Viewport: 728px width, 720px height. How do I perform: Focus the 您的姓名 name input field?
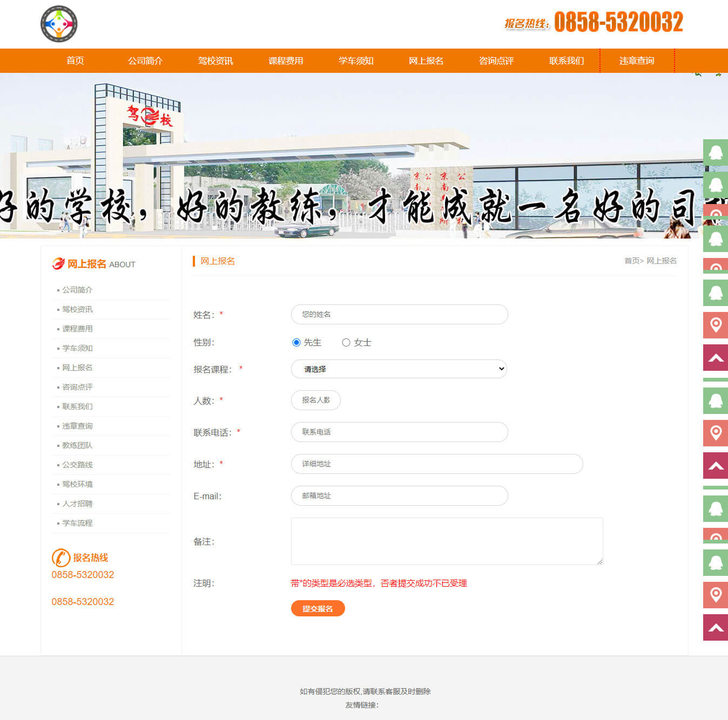coord(399,315)
